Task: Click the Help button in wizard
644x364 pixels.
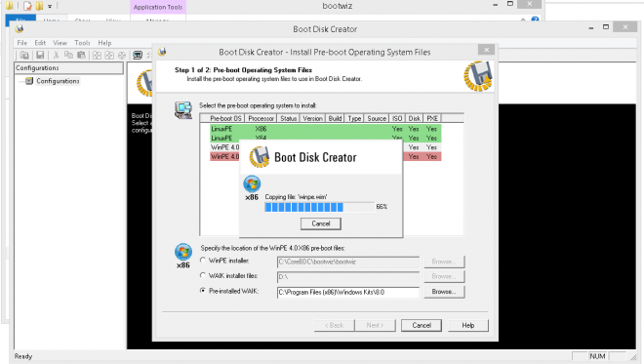Action: pos(468,325)
